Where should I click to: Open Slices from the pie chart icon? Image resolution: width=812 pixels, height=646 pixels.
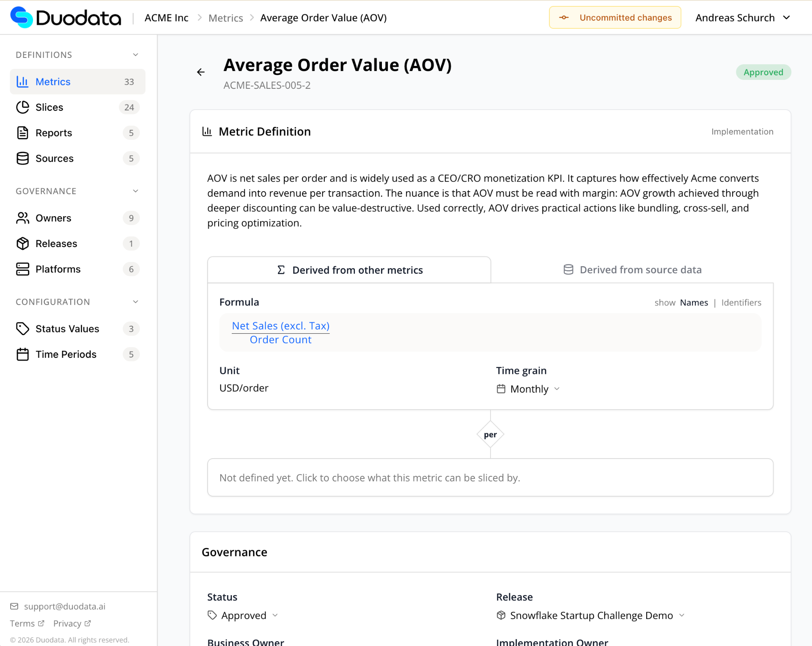click(22, 107)
